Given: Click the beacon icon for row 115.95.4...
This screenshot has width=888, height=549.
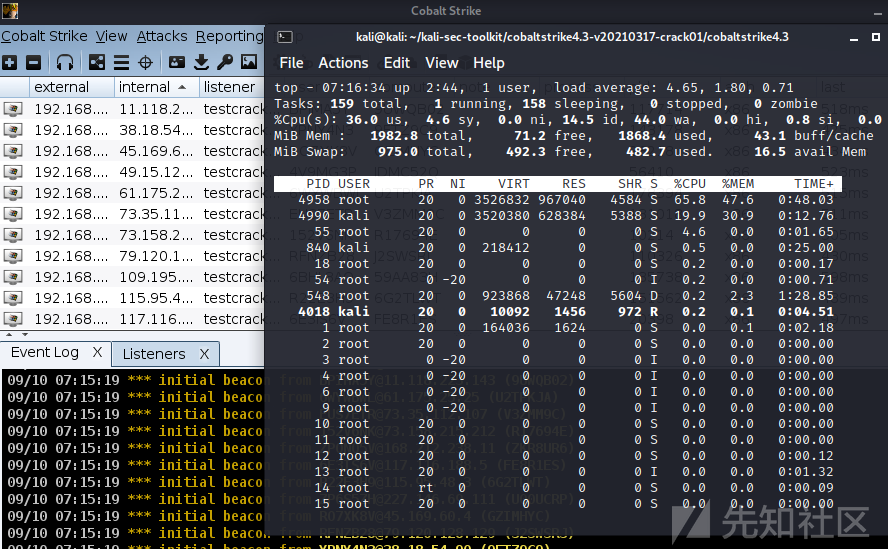Looking at the screenshot, I should 14,297.
